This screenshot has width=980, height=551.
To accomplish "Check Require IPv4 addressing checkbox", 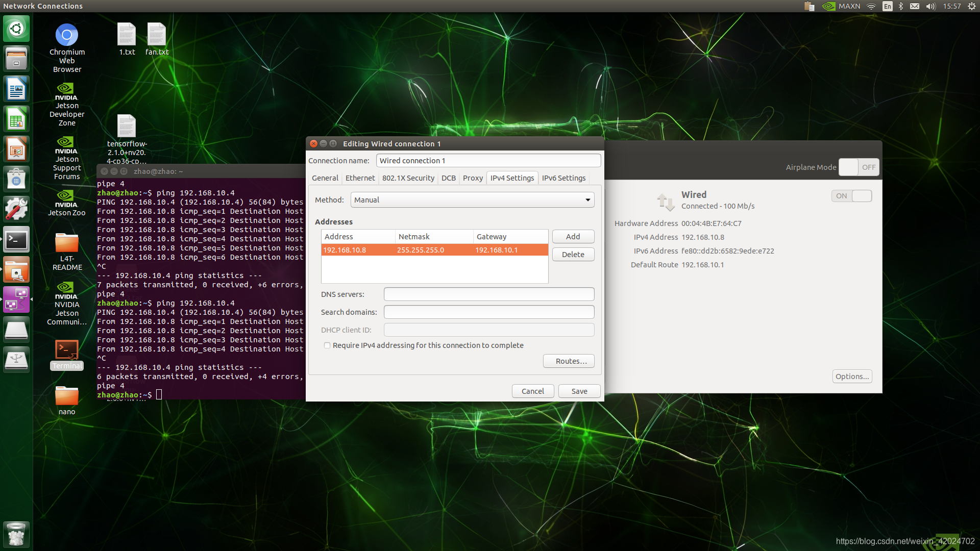I will click(x=327, y=345).
